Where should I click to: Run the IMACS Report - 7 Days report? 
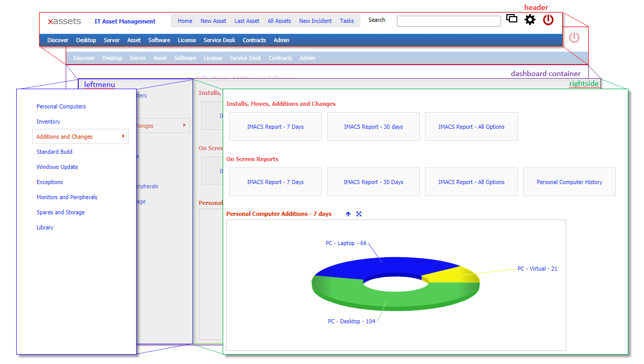tap(275, 126)
